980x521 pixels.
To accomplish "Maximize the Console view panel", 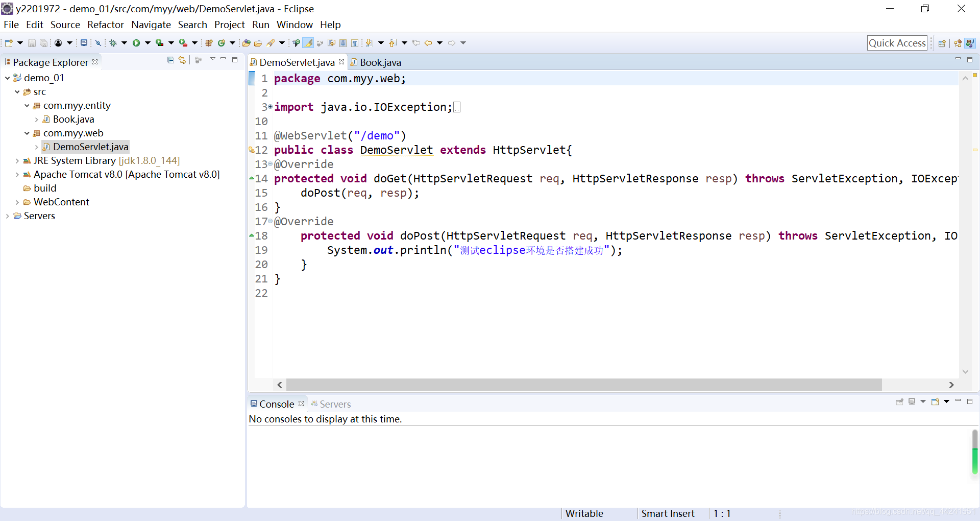I will coord(970,401).
